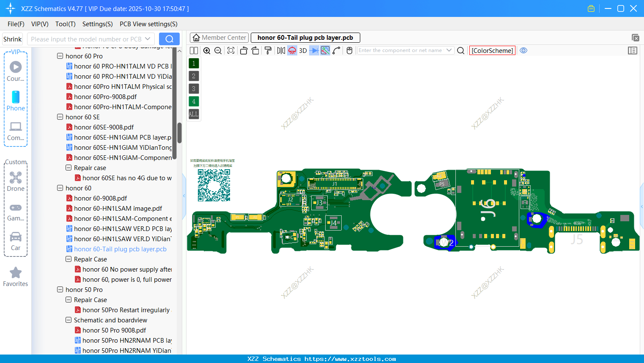Collapse the honor 60 tree node
The width and height of the screenshot is (644, 363).
point(60,188)
